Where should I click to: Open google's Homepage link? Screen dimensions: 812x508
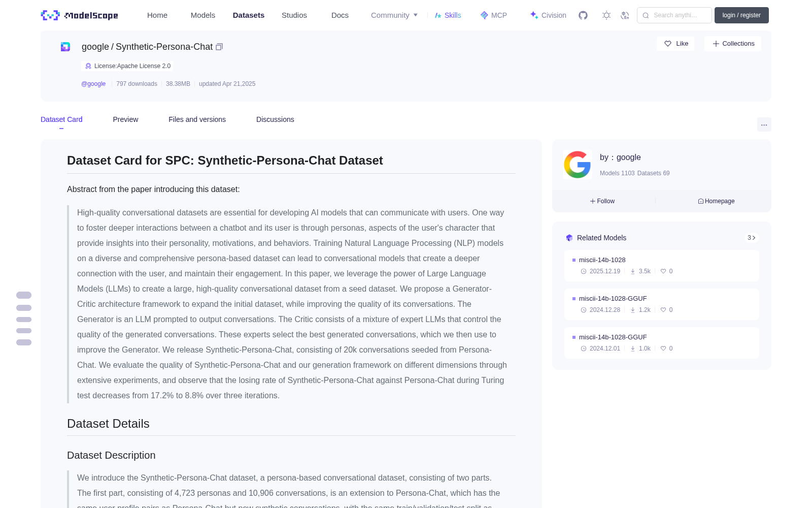[x=716, y=201]
